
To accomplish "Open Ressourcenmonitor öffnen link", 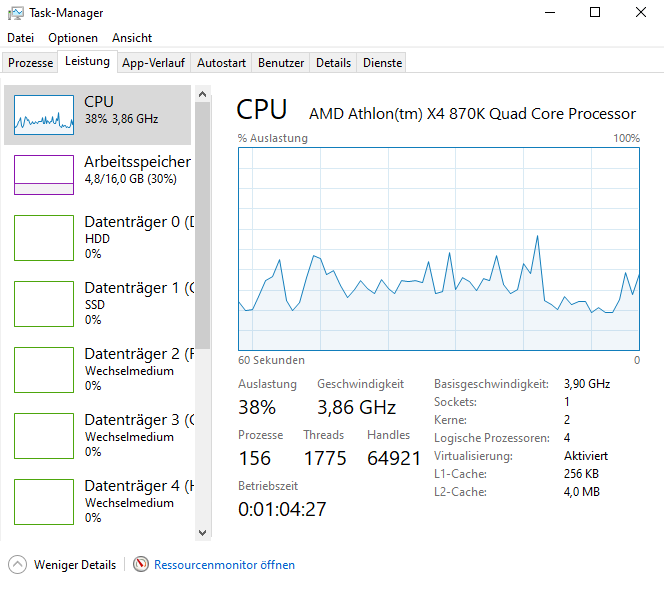I will [224, 565].
